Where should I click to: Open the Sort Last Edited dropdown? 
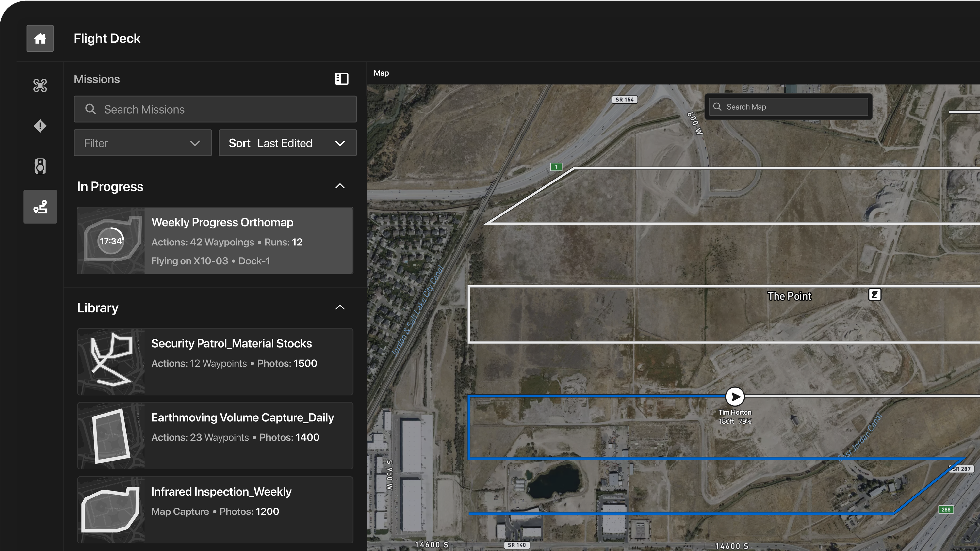point(287,143)
